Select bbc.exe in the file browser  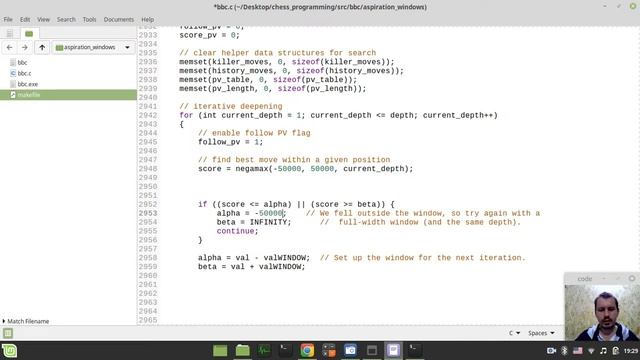28,84
